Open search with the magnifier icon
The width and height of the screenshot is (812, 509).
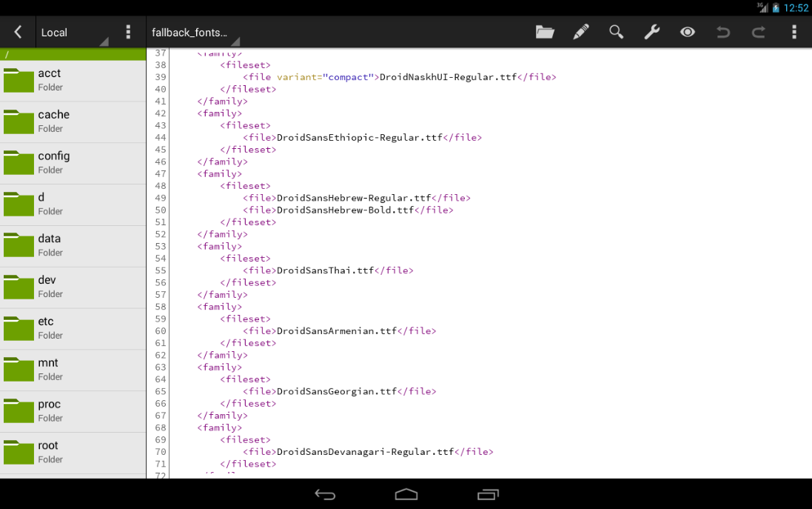point(616,32)
